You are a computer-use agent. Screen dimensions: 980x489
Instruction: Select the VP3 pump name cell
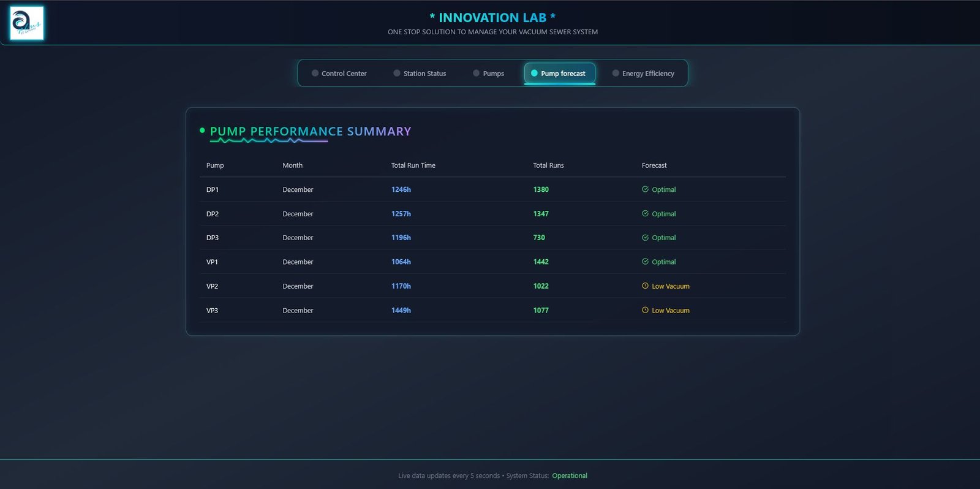(x=212, y=311)
